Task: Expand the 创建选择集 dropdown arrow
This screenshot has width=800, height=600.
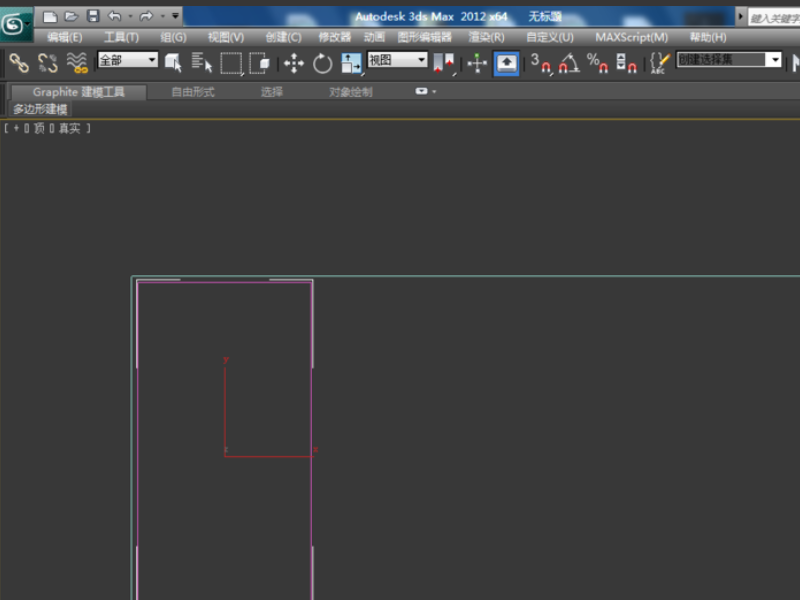Action: pos(774,60)
